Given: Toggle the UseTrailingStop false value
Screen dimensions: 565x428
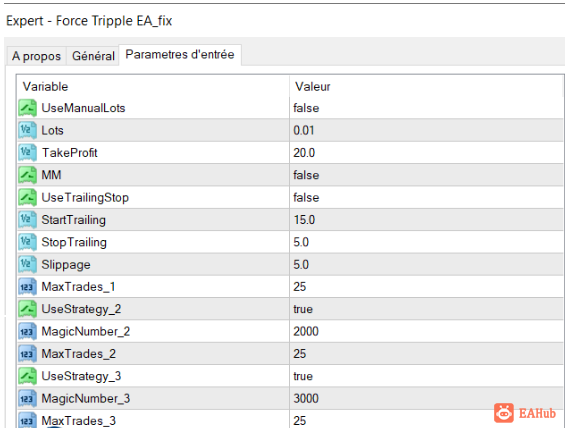Looking at the screenshot, I should [x=427, y=197].
